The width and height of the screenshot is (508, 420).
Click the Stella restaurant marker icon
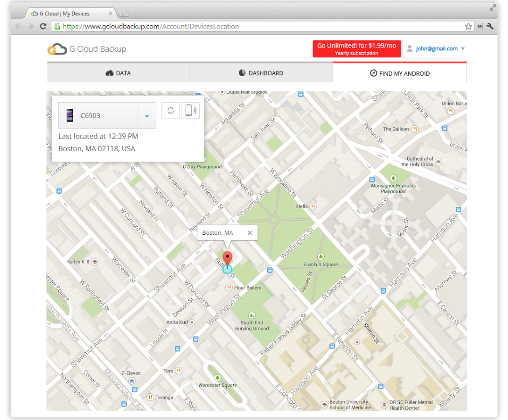(313, 206)
